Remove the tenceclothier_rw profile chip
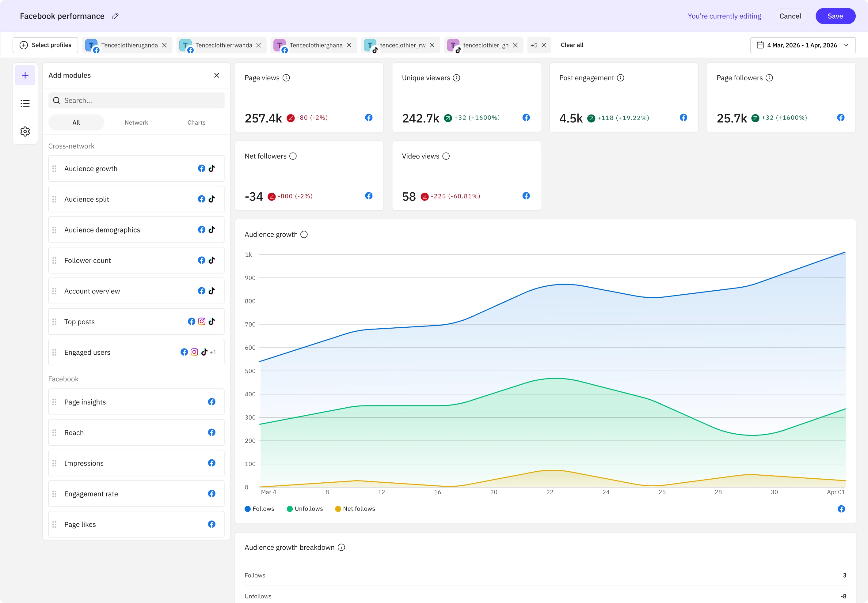Screen dimensions: 868x603 coord(432,45)
